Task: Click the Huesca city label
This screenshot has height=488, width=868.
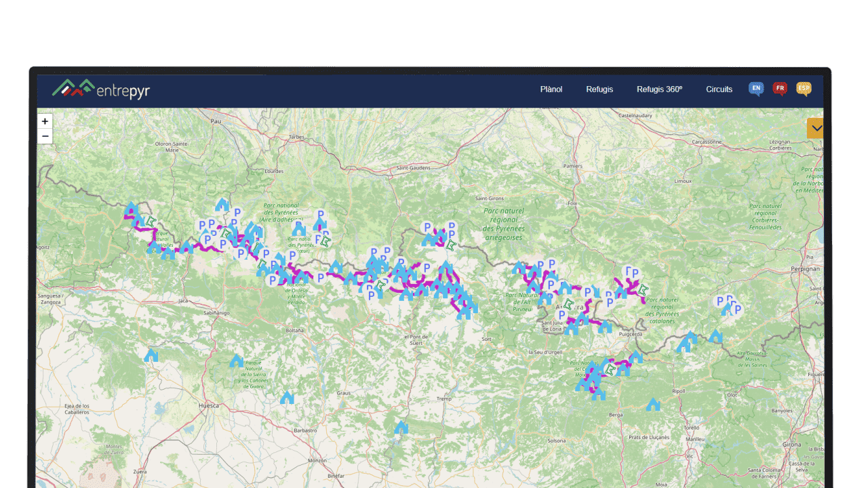Action: click(209, 405)
